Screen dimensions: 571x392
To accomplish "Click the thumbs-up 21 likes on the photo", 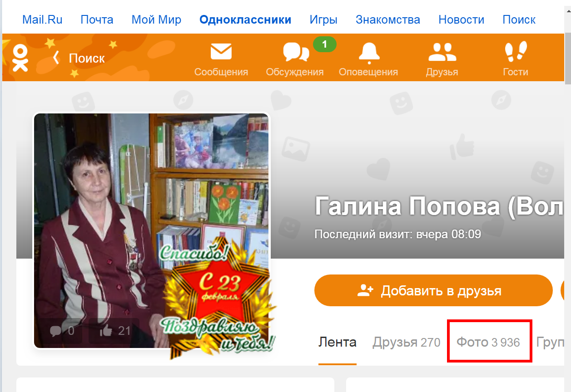I will 115,331.
